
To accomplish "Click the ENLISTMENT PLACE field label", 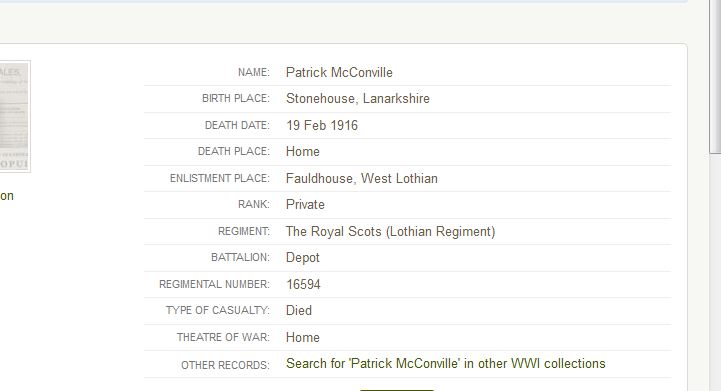I will (x=220, y=178).
